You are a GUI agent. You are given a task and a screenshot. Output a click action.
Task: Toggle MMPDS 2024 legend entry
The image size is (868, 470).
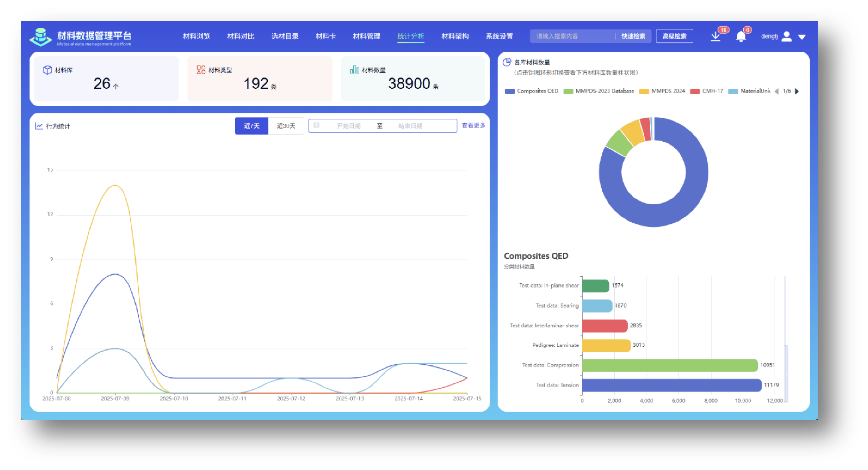pyautogui.click(x=662, y=91)
